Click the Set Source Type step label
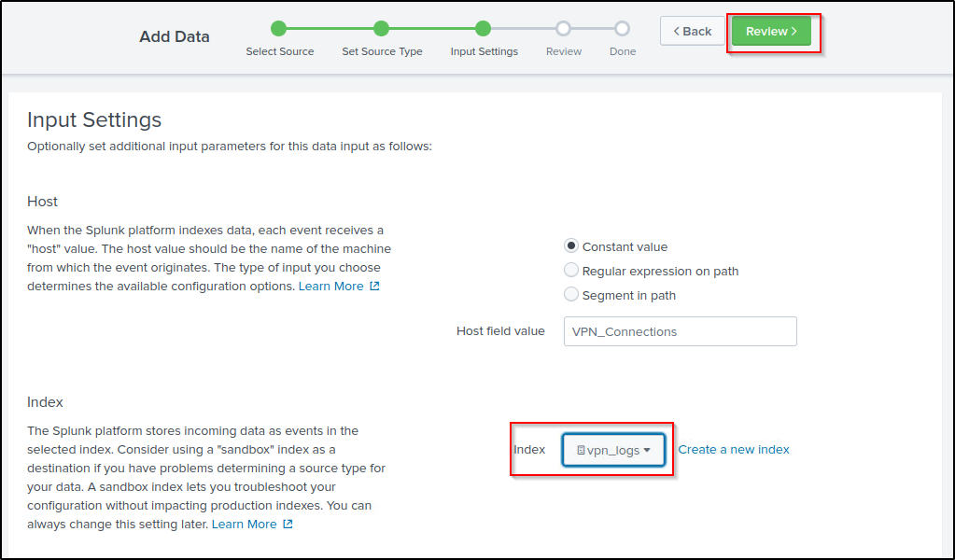 point(382,51)
